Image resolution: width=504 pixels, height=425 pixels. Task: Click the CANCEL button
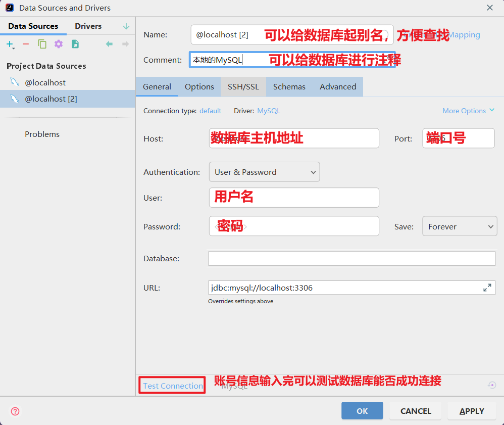(416, 411)
